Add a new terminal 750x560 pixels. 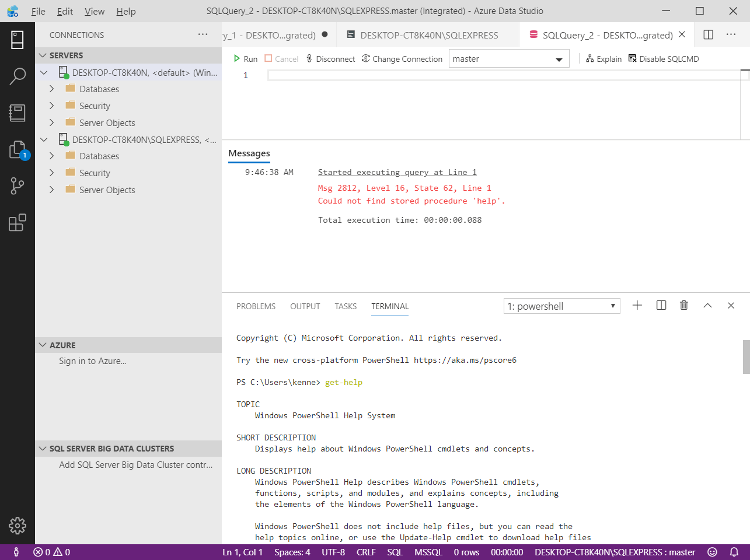(637, 305)
